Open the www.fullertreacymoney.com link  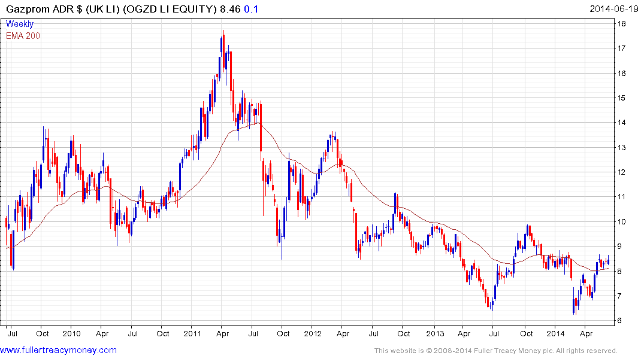pos(58,350)
